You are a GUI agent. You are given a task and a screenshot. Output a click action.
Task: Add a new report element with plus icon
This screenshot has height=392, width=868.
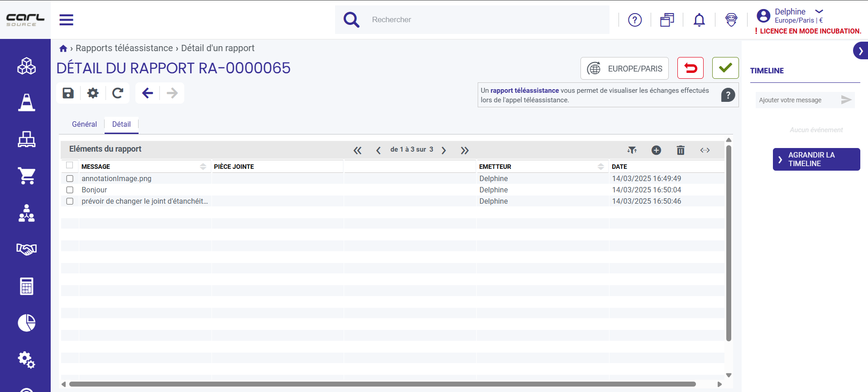[x=656, y=150]
